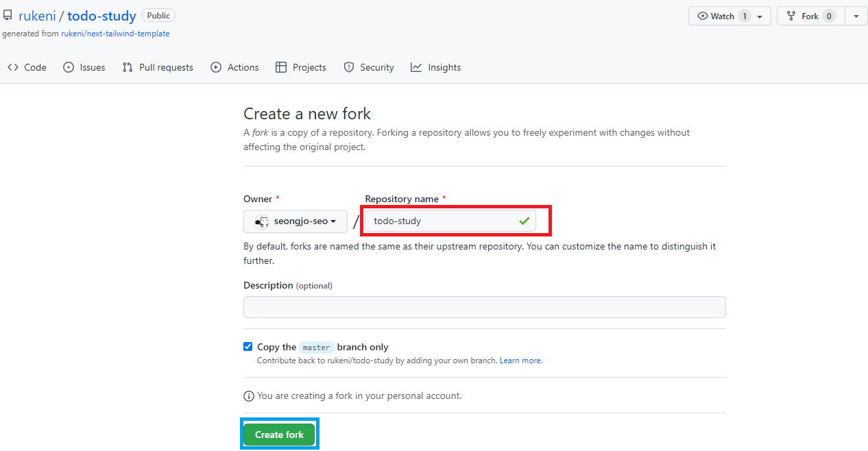868x451 pixels.
Task: Click the info icon beside the personal account note
Action: pyautogui.click(x=249, y=396)
